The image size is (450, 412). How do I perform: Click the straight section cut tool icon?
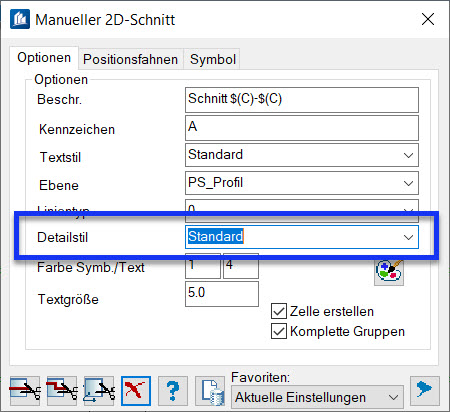coord(25,391)
